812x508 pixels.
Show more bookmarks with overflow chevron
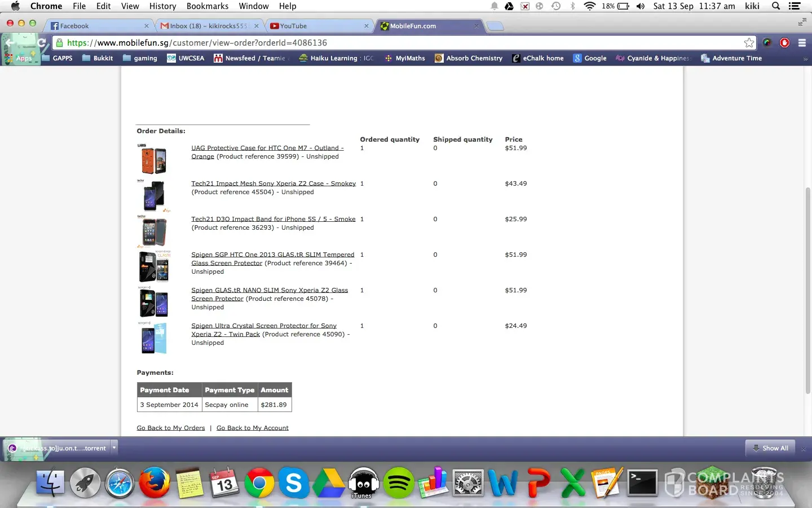click(x=805, y=59)
